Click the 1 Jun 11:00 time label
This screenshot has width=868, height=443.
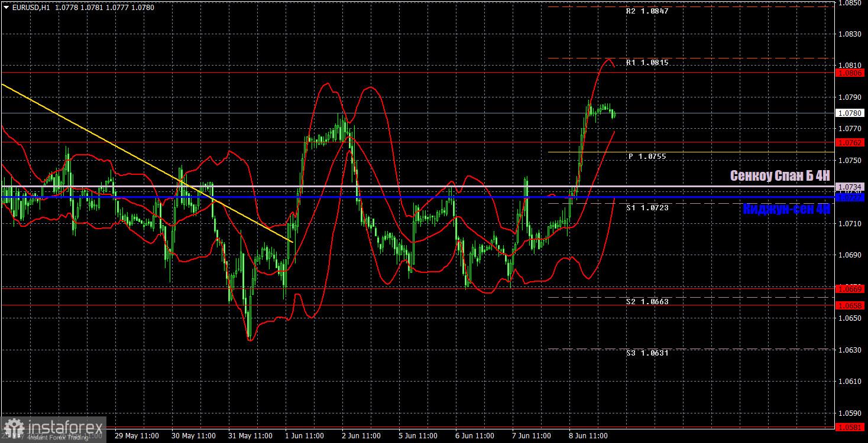[305, 436]
